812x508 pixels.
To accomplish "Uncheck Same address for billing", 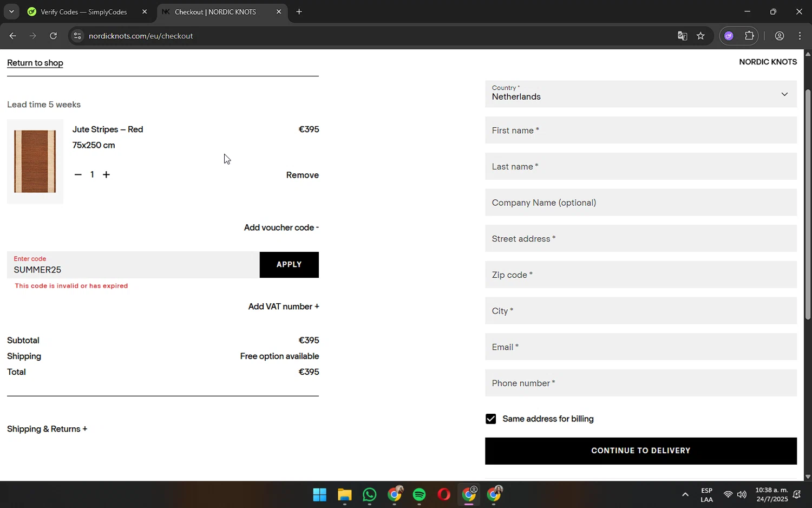I will pos(490,419).
